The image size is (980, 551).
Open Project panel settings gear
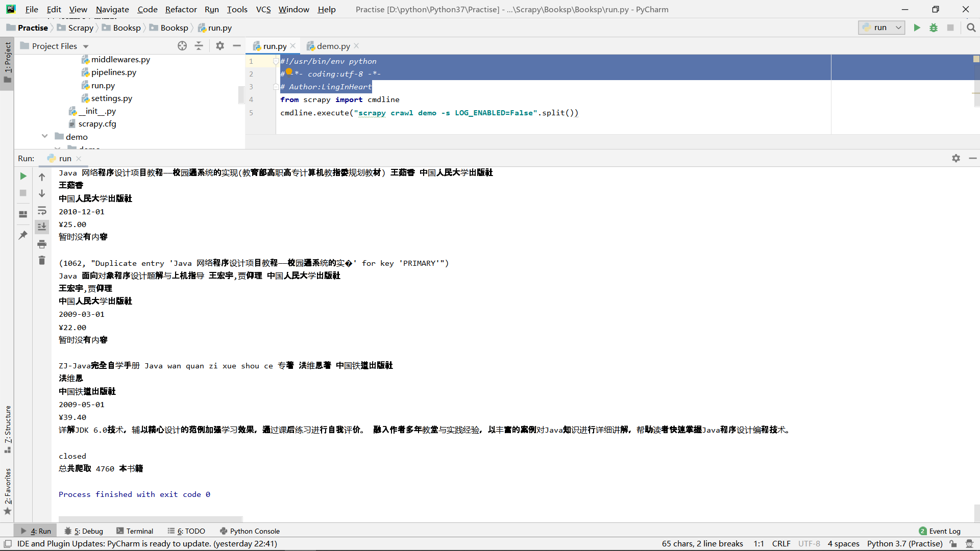pos(220,46)
